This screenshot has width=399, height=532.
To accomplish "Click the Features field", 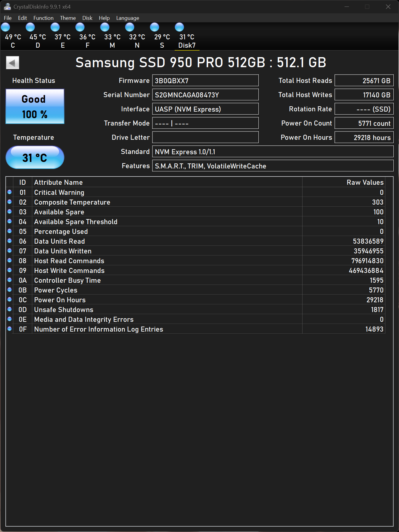I will coord(273,166).
